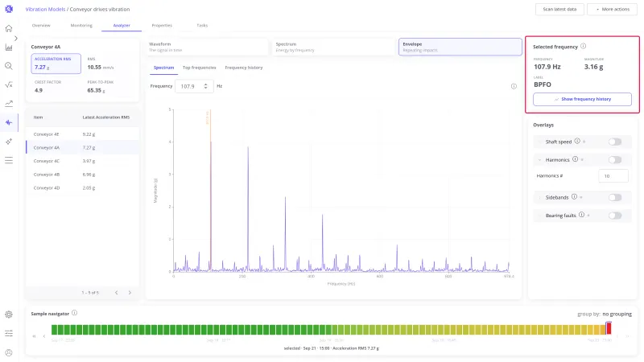The image size is (644, 362).
Task: Open the settings gear in the sidebar
Action: click(x=9, y=315)
